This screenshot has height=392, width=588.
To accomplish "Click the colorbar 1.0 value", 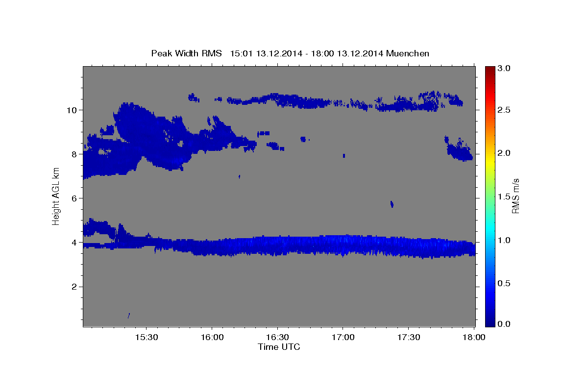I will [x=505, y=240].
